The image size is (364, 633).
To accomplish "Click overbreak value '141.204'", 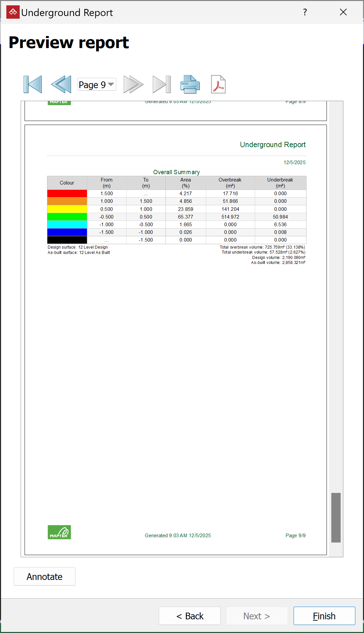I will tap(231, 209).
